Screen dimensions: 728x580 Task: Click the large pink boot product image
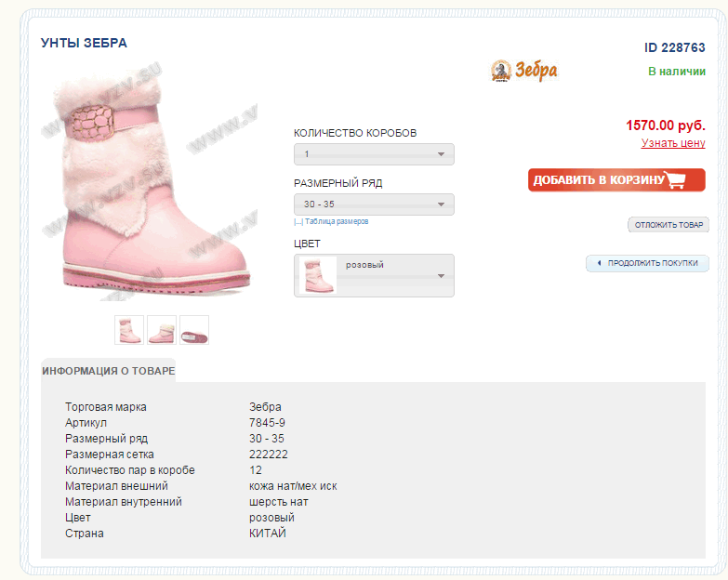coord(151,183)
